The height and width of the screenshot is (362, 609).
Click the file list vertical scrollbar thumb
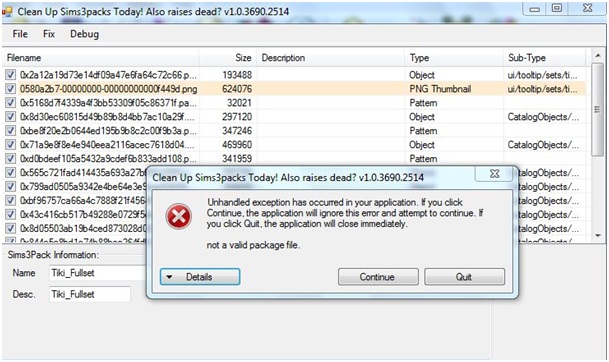[598, 110]
